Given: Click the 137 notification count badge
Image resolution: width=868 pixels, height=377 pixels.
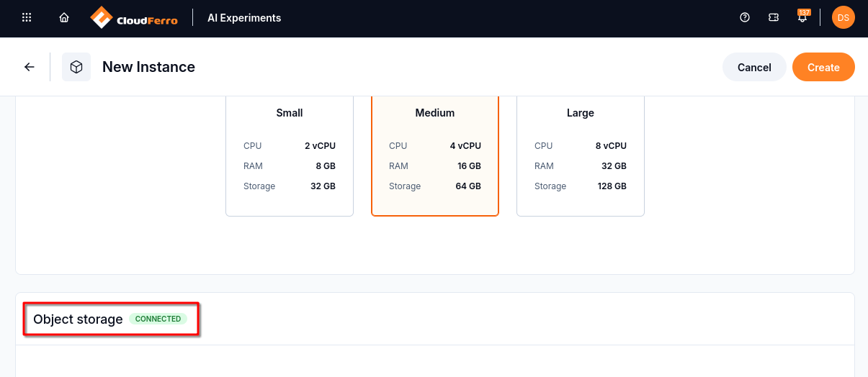Looking at the screenshot, I should (805, 12).
